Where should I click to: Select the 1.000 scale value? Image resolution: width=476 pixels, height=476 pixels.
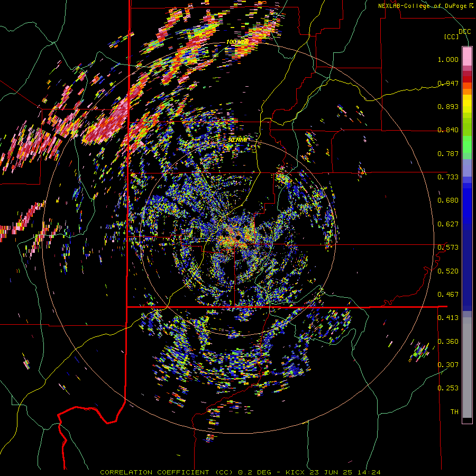coord(448,59)
